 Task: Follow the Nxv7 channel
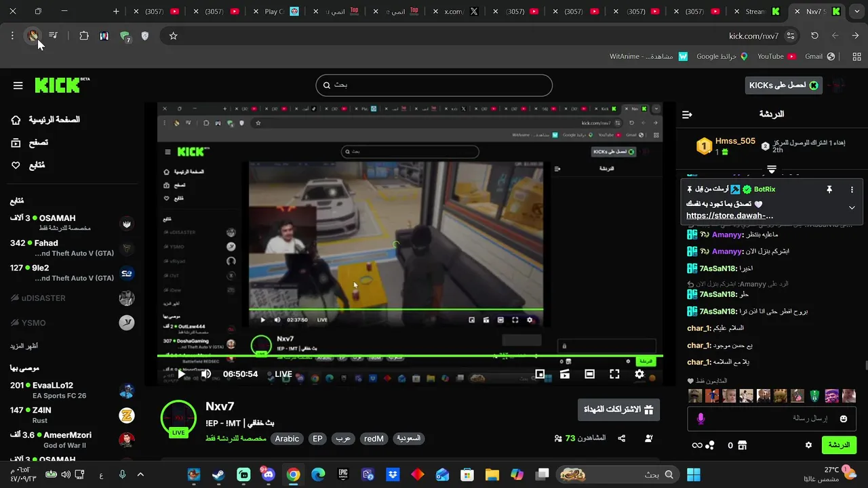(x=648, y=439)
